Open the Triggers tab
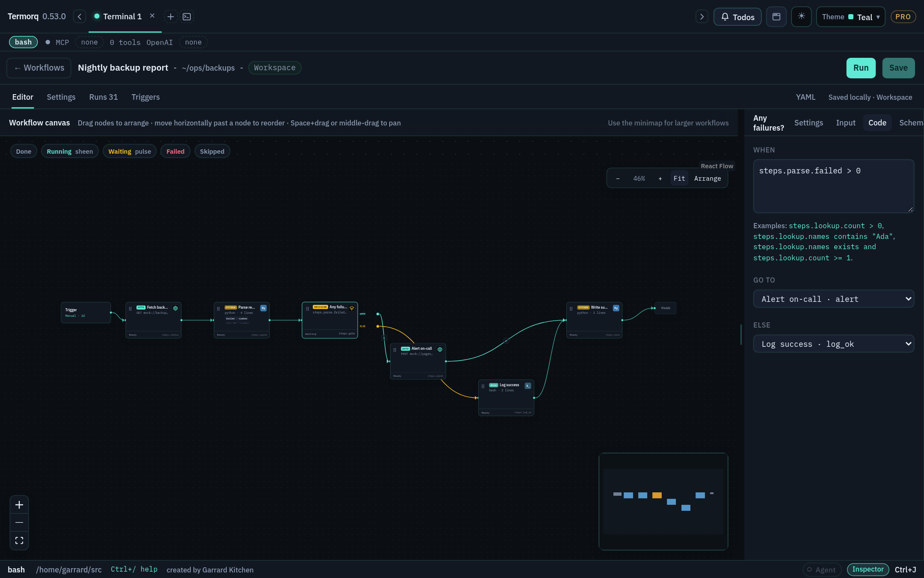This screenshot has width=924, height=578. 145,97
